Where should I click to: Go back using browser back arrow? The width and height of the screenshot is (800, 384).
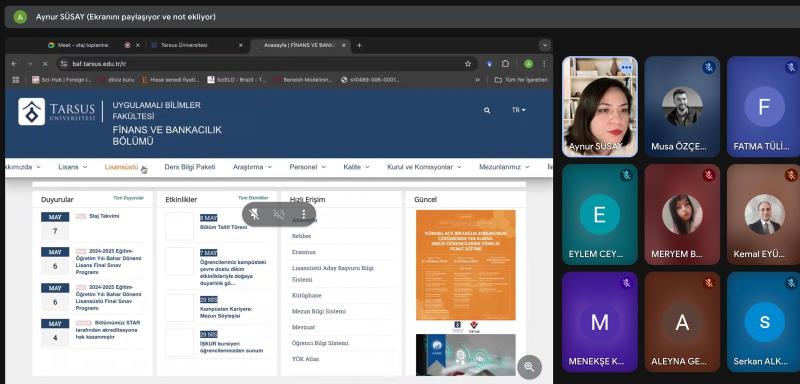14,64
